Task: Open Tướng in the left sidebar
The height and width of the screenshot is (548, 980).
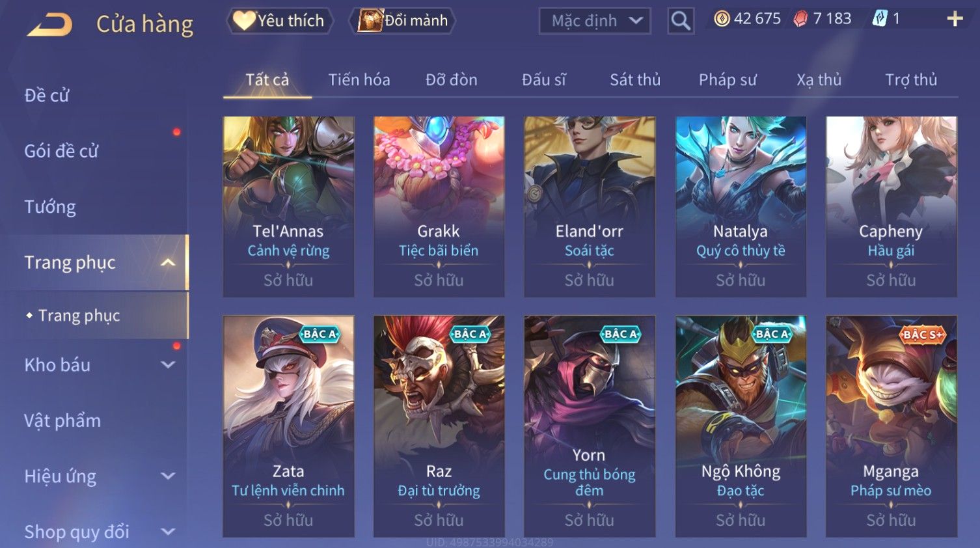Action: (50, 207)
